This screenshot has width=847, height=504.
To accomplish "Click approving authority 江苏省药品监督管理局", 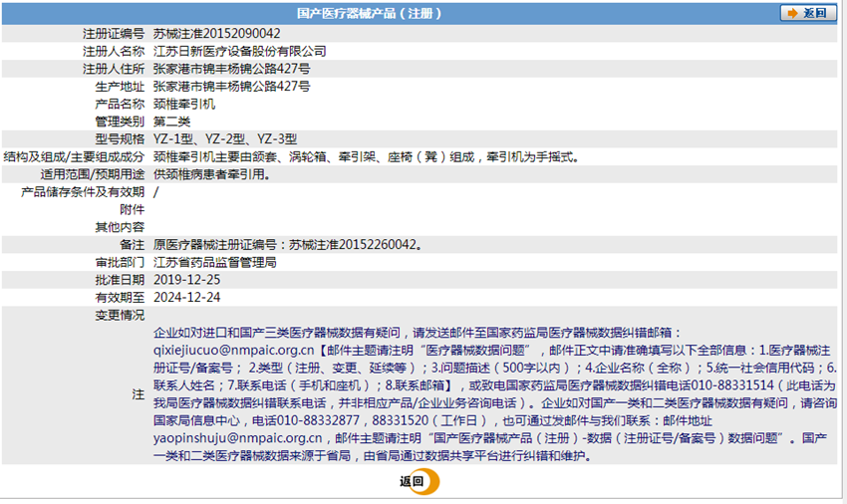I will (215, 263).
